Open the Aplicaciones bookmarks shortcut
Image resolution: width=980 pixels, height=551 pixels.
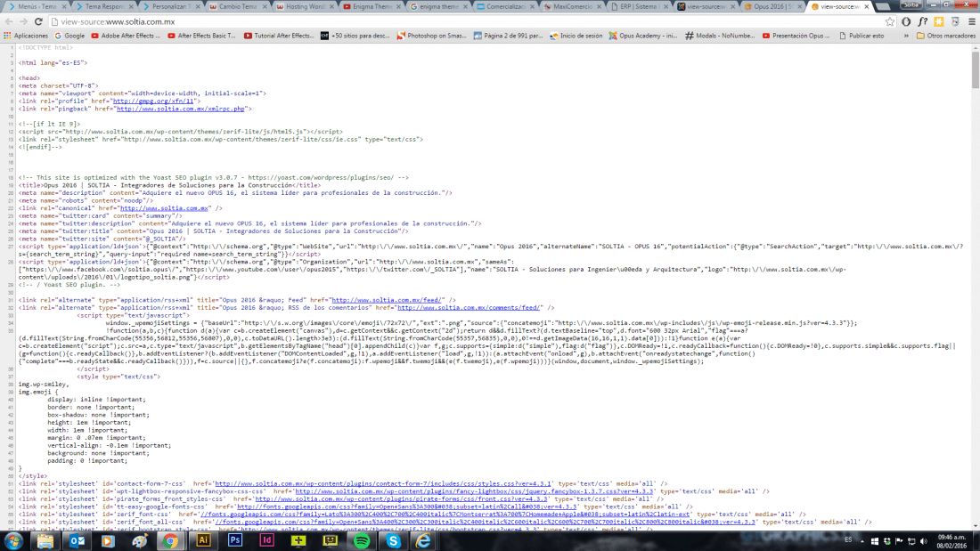point(26,36)
